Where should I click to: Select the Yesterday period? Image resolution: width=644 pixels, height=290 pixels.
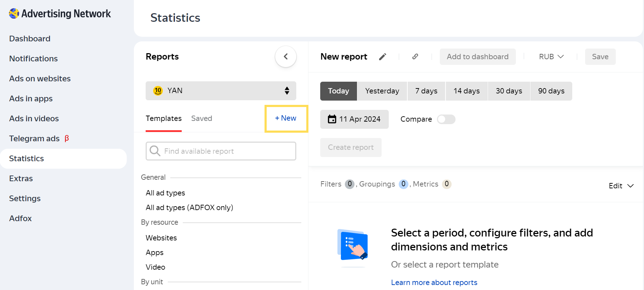coord(382,91)
